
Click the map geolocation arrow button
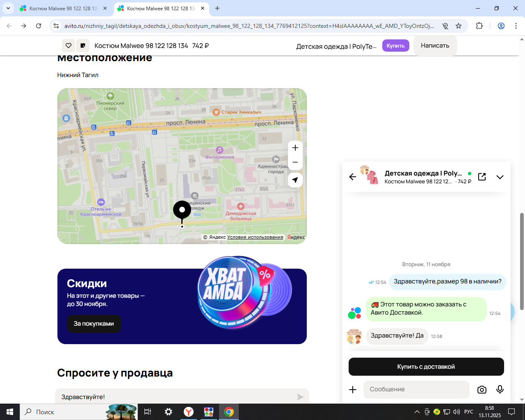295,180
